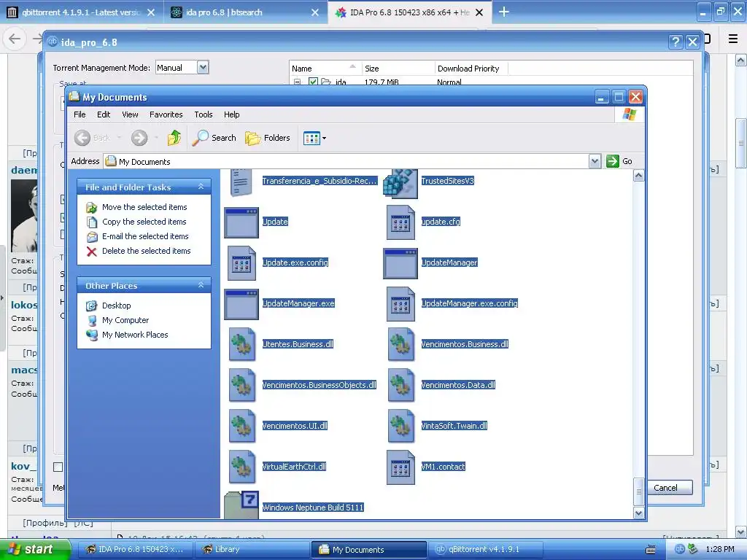Open a new browser tab with plus
The image size is (747, 560).
point(503,12)
